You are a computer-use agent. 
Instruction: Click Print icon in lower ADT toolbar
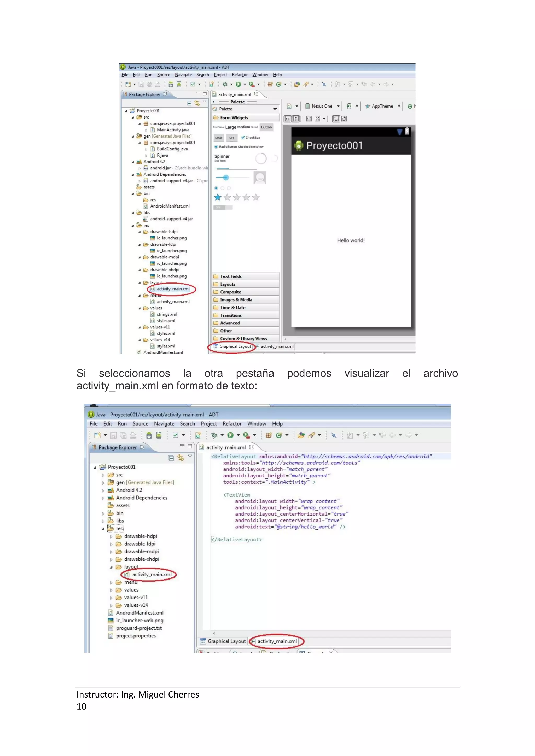(x=133, y=435)
